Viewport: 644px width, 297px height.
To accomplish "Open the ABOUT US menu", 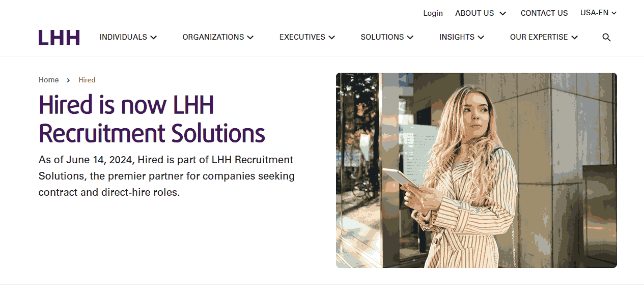I will click(x=481, y=13).
